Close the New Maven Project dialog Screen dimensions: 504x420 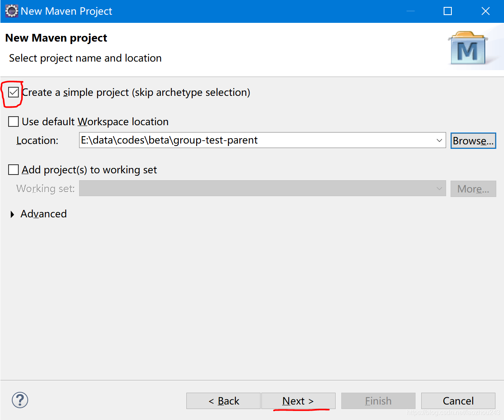(485, 11)
